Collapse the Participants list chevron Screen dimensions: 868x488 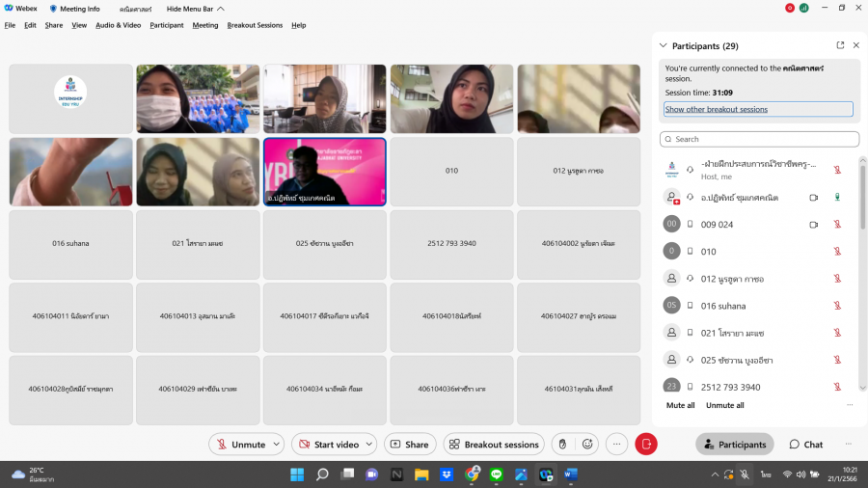click(x=663, y=45)
